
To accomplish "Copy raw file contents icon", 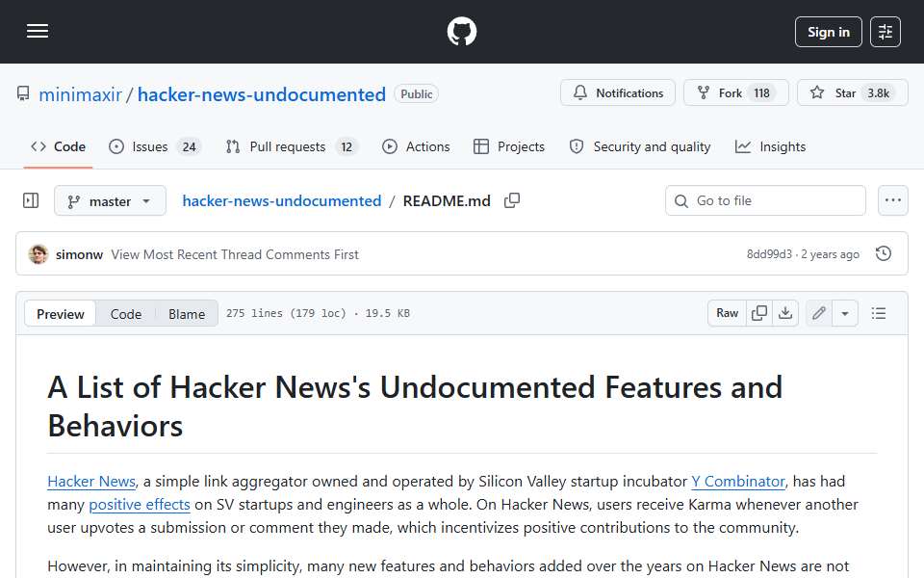I will pos(759,313).
